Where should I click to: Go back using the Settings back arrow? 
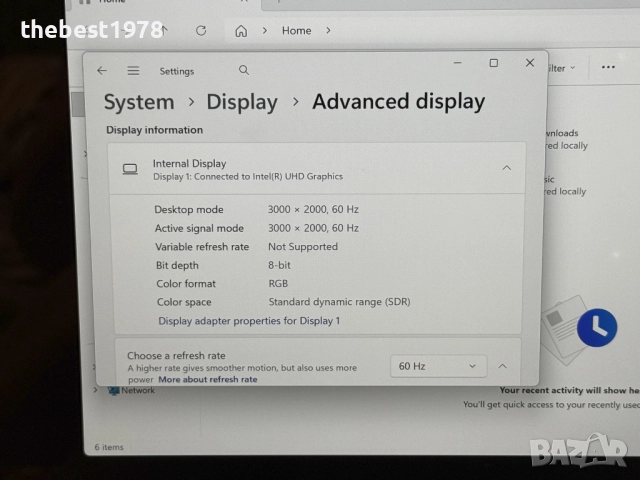(x=102, y=71)
